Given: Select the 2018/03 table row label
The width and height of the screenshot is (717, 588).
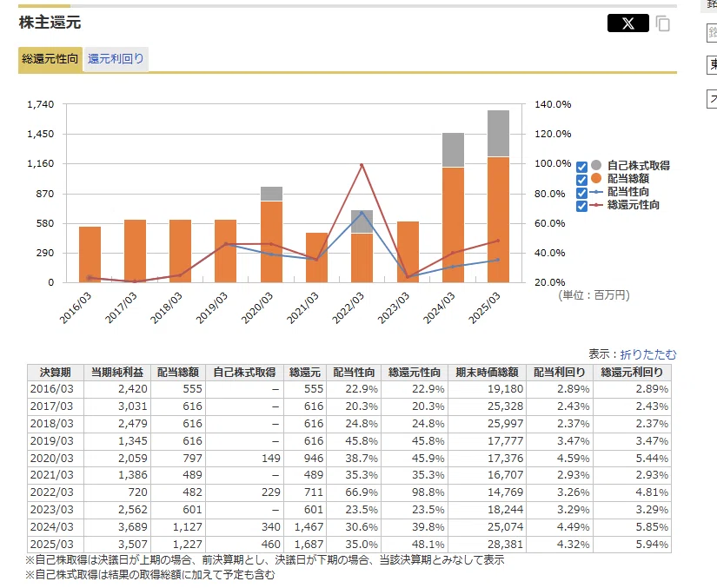Looking at the screenshot, I should click(x=51, y=424).
